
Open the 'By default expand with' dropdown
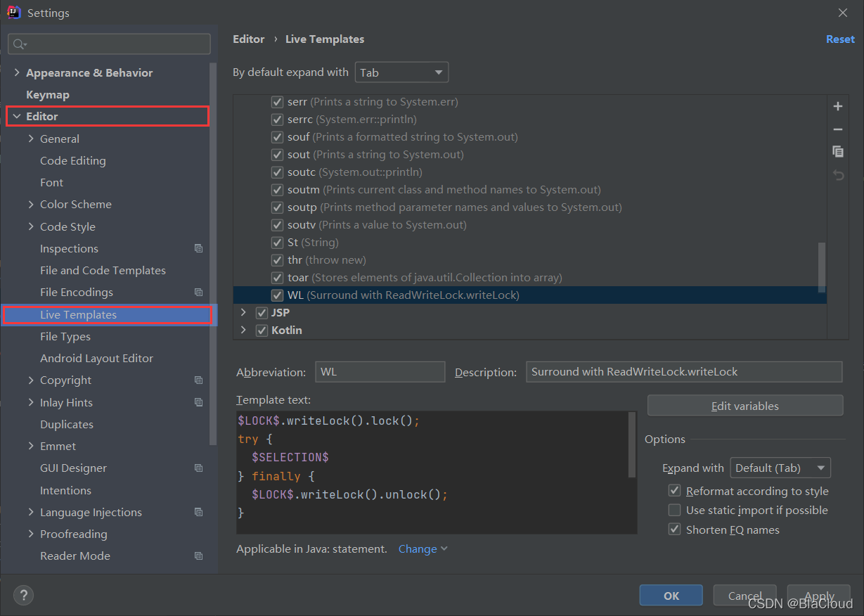[x=401, y=72]
